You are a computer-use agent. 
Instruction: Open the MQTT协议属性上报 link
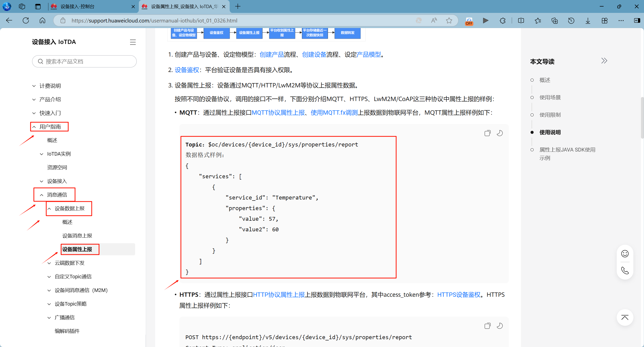[278, 113]
